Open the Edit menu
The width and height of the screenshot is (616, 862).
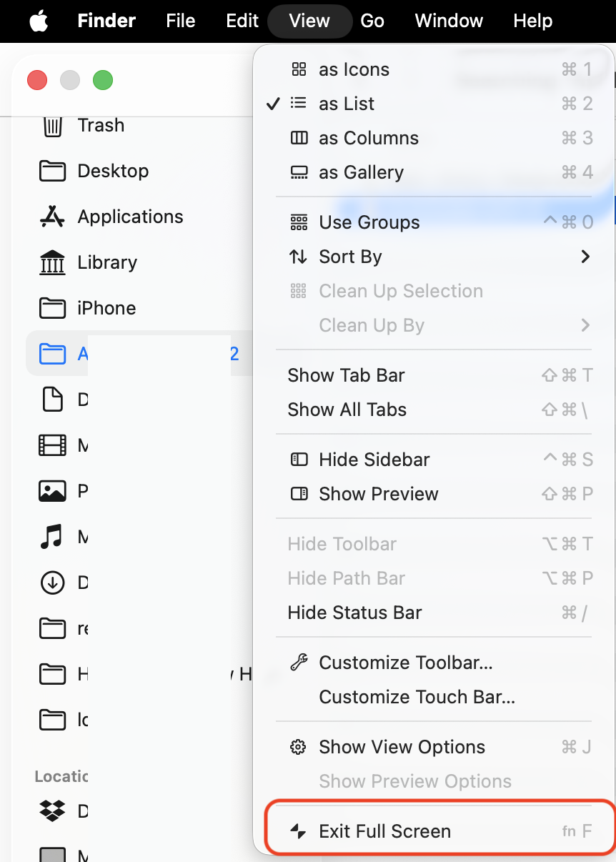(242, 21)
